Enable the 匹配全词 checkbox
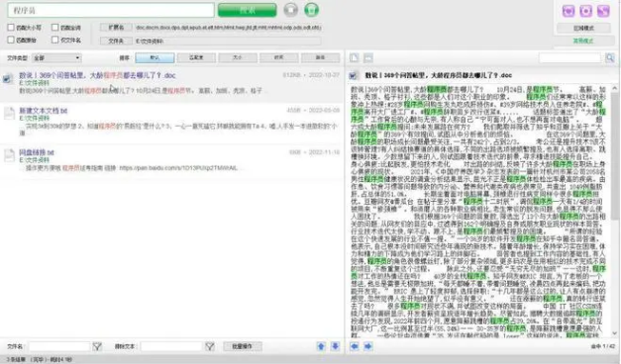This screenshot has height=364, width=621. (x=55, y=27)
